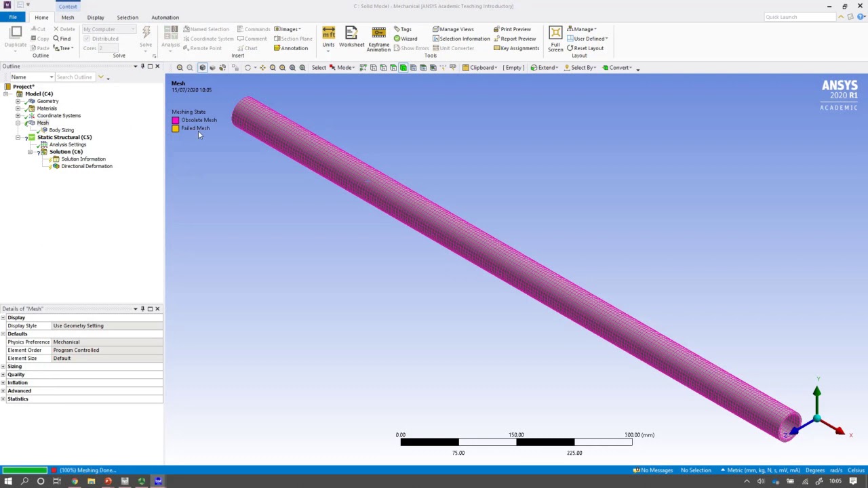
Task: Click the Tags tool
Action: tap(402, 29)
